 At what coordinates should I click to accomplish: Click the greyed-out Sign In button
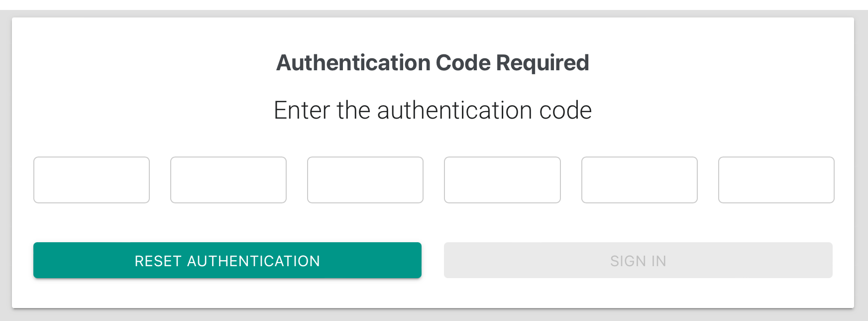(x=638, y=260)
